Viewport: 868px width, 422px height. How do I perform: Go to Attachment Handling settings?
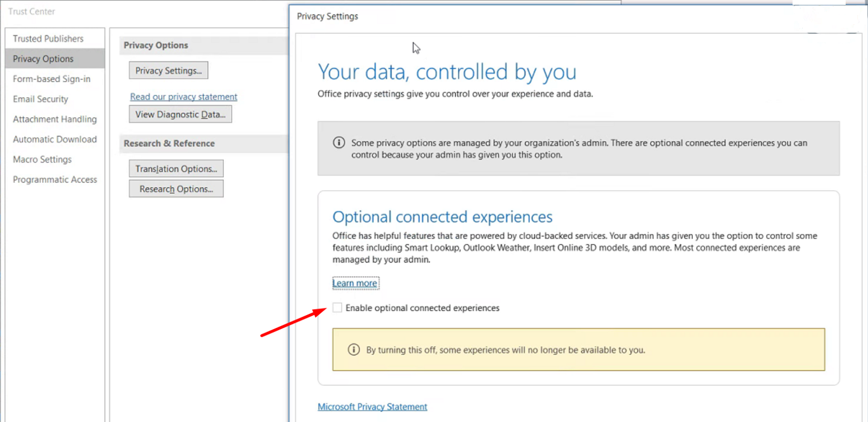[x=55, y=119]
